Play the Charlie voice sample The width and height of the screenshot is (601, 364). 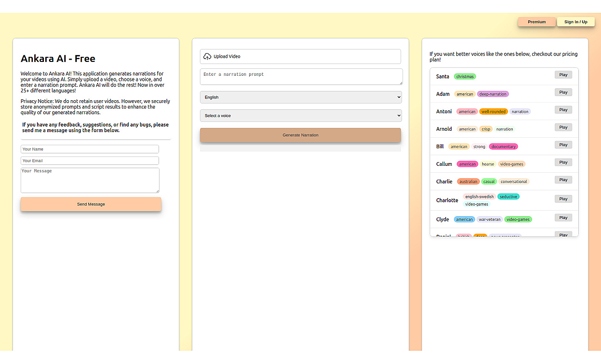(x=563, y=180)
